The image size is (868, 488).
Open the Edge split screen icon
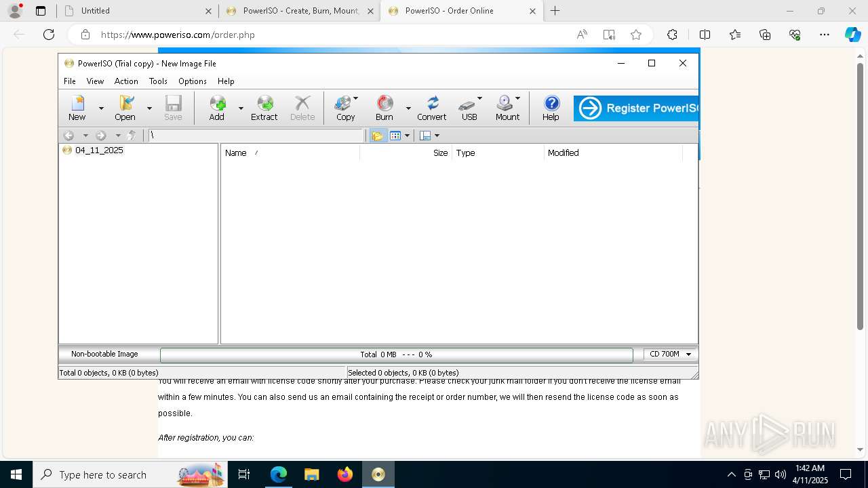coord(705,35)
